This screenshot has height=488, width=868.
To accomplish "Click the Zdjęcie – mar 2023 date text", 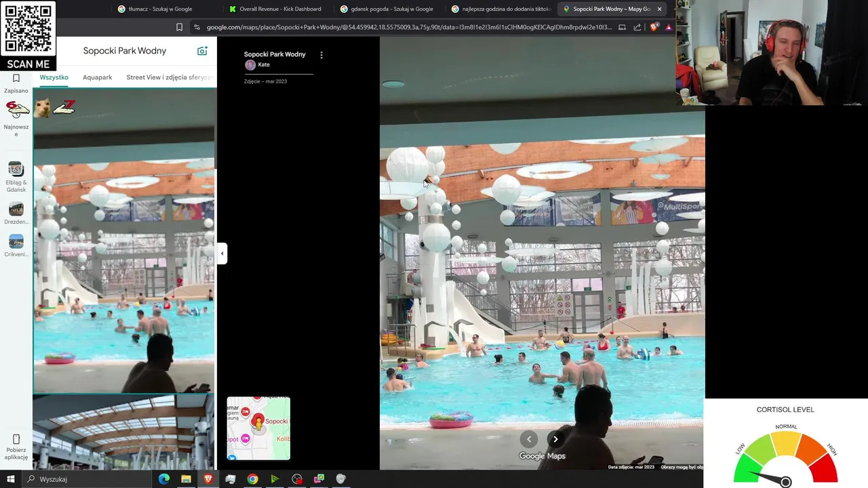I will coord(265,81).
